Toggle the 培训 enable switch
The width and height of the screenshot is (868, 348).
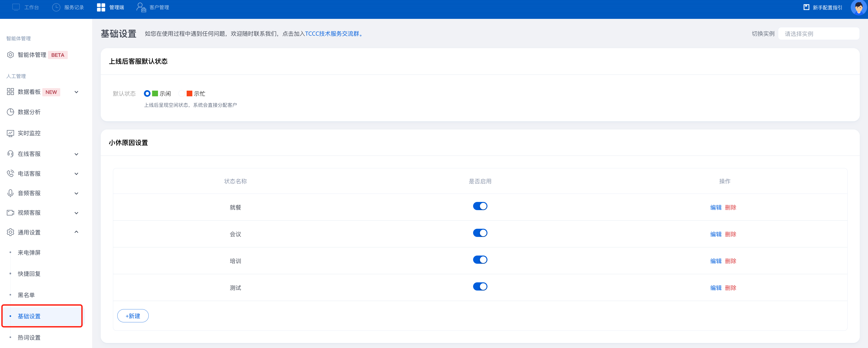pos(480,259)
